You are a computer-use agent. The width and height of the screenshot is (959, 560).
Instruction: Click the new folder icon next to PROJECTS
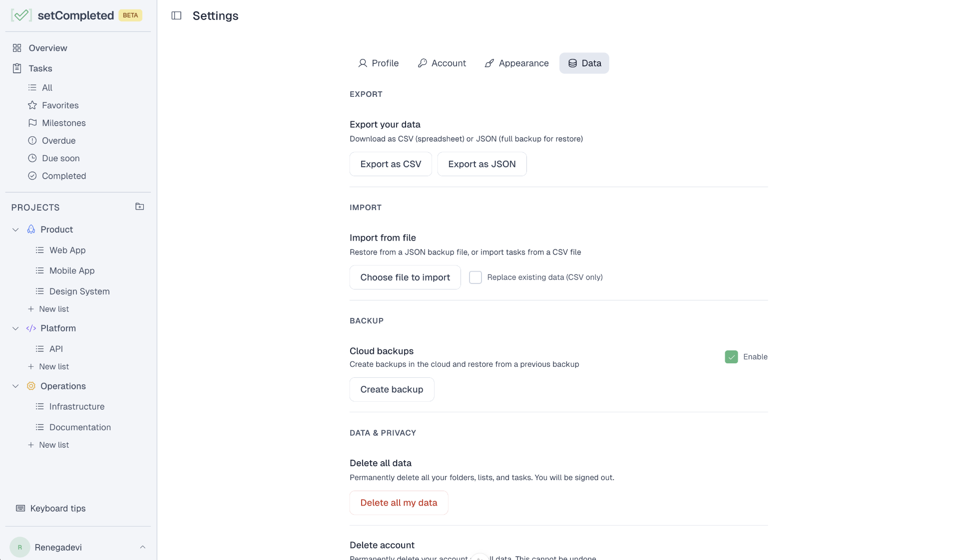click(139, 207)
